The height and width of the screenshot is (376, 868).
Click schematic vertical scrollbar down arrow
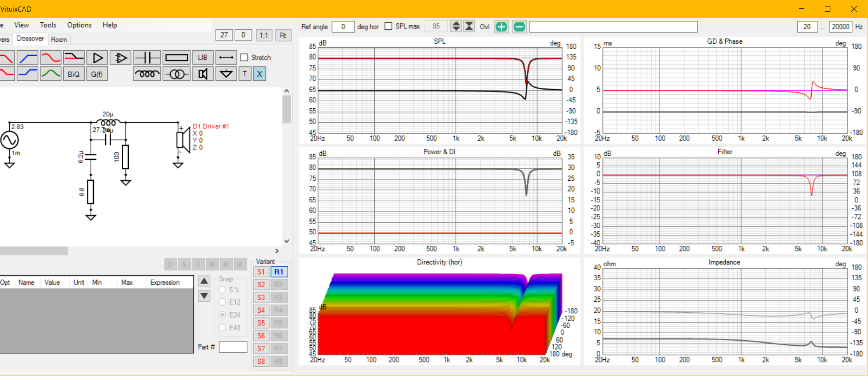coord(286,241)
